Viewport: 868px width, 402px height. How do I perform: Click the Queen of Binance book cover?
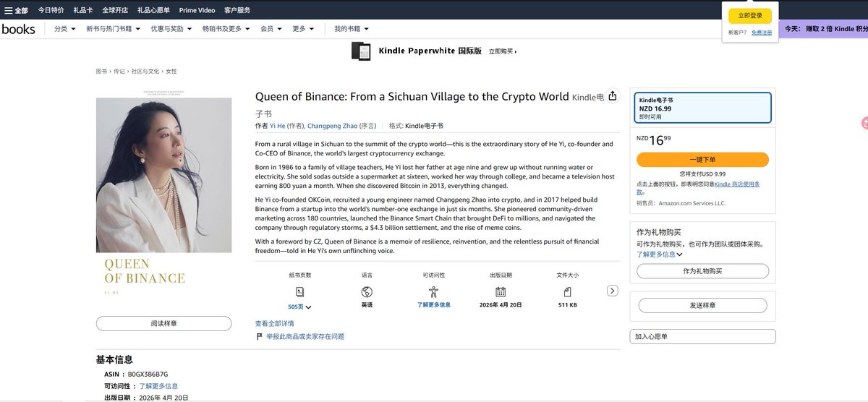pos(163,194)
